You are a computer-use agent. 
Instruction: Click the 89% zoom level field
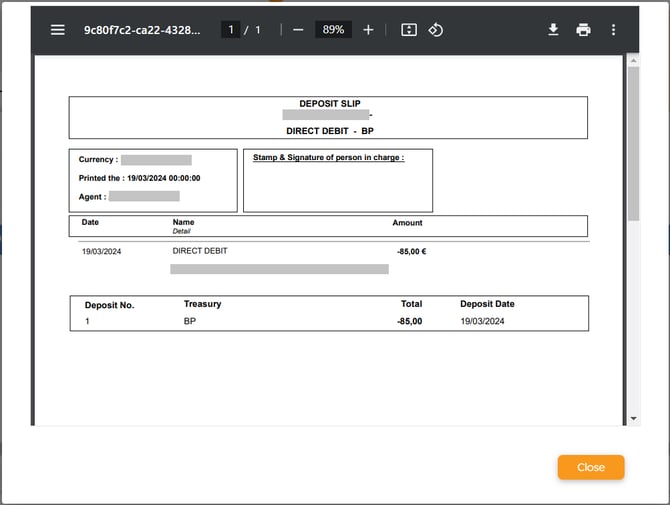point(333,30)
